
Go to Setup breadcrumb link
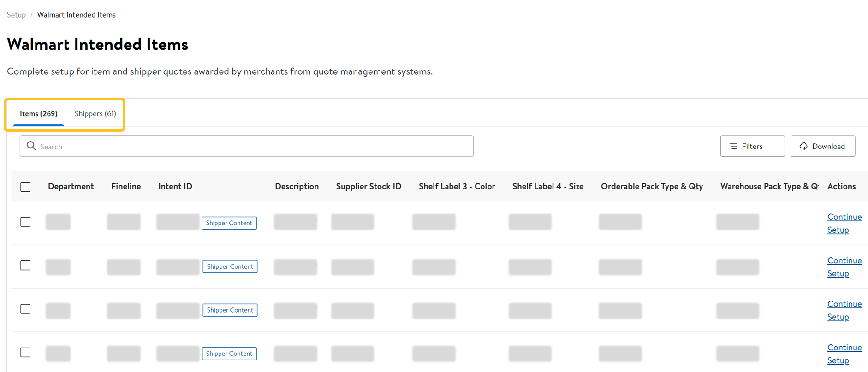(x=16, y=15)
